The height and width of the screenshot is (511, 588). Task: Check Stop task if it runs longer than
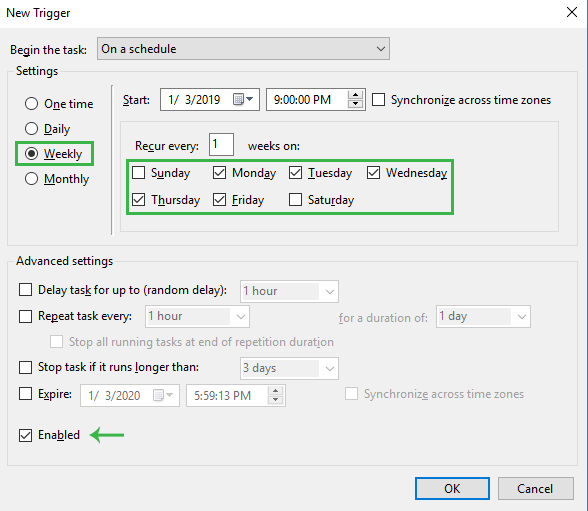pyautogui.click(x=26, y=367)
